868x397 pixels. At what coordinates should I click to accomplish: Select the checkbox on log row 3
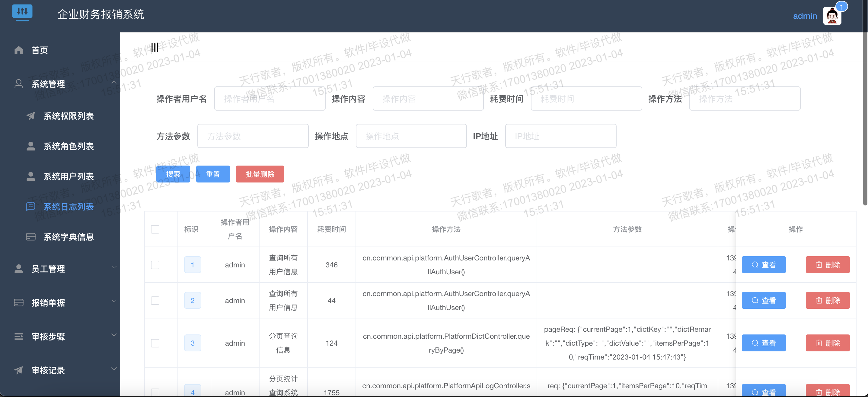tap(155, 343)
